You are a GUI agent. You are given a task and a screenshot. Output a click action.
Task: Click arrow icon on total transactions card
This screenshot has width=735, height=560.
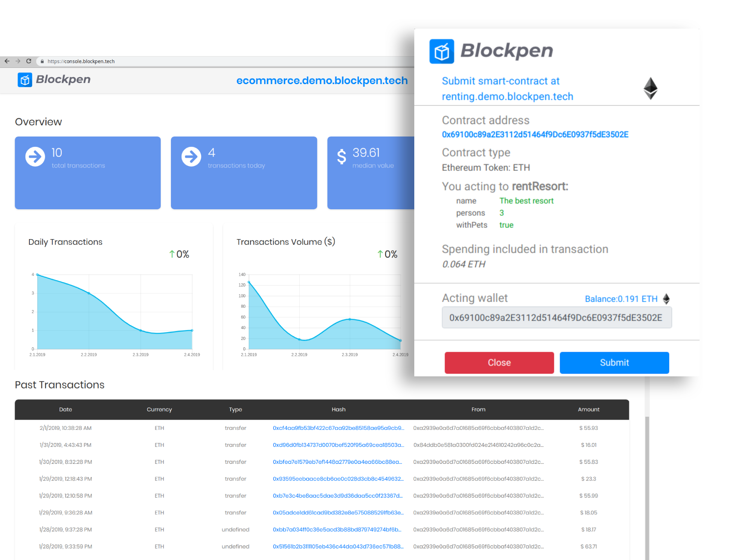pyautogui.click(x=35, y=156)
